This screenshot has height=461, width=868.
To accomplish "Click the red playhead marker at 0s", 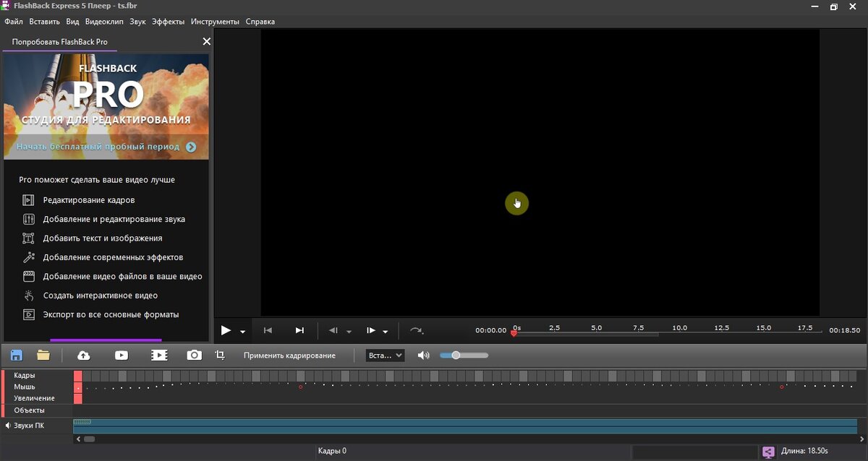I will (514, 333).
